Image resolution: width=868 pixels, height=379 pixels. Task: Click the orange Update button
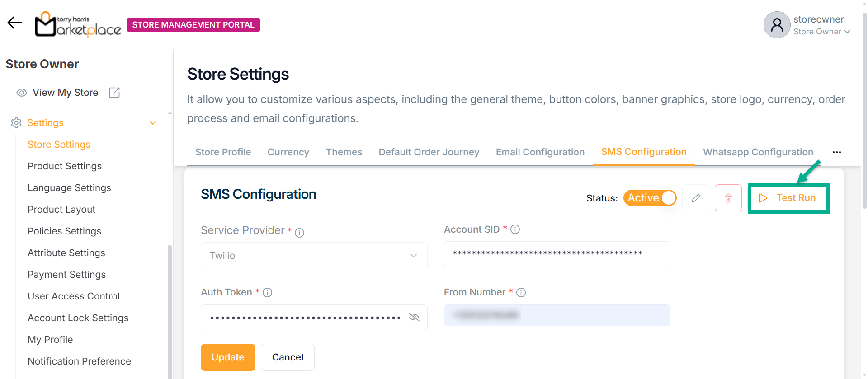(x=228, y=357)
